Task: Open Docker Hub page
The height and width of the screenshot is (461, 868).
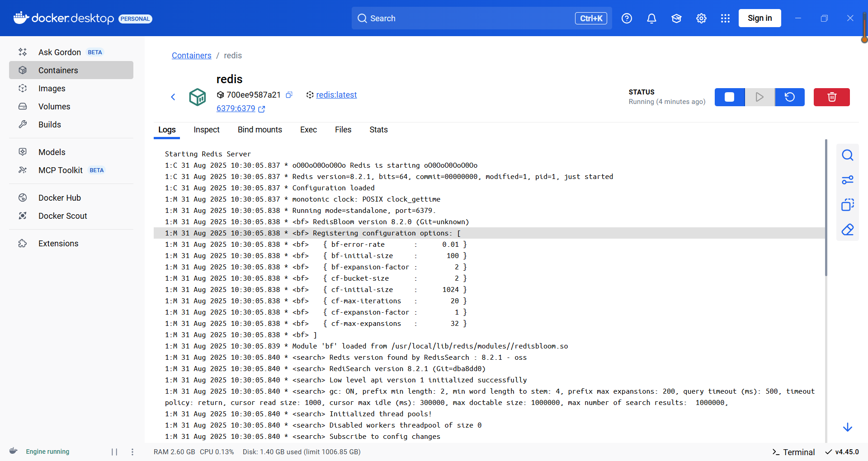Action: pyautogui.click(x=71, y=198)
